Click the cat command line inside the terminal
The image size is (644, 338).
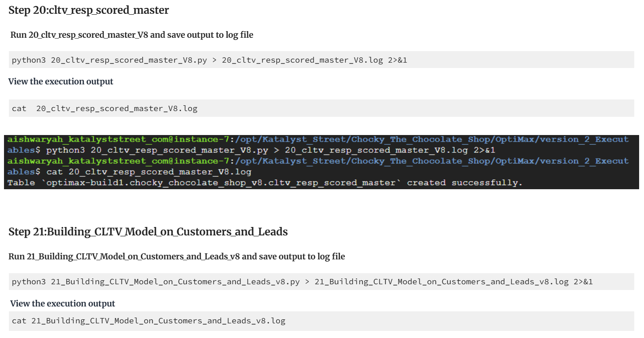tap(149, 172)
